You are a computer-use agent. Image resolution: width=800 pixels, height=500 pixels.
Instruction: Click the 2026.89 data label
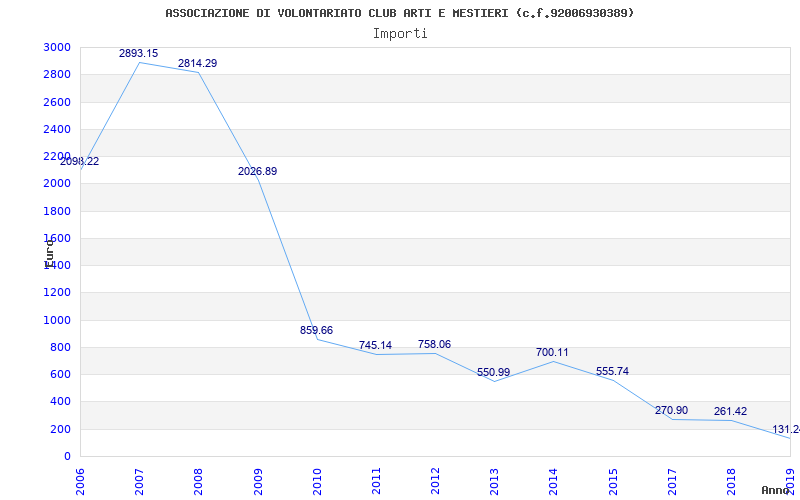tap(258, 171)
